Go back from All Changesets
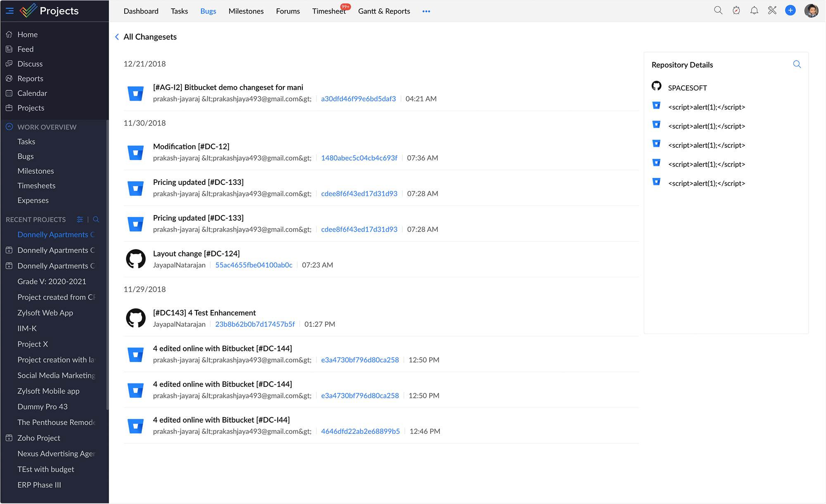Viewport: 826px width, 504px height. 117,37
